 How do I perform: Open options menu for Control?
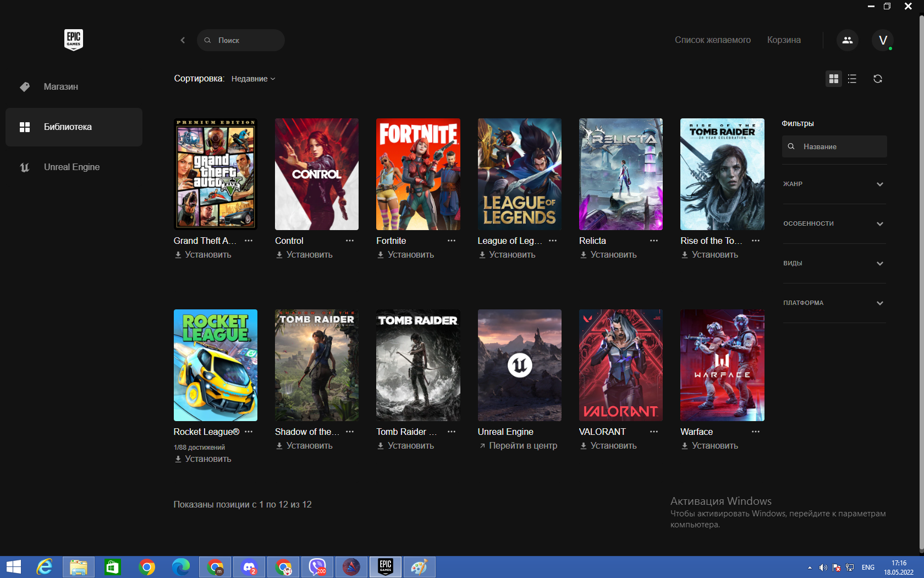coord(350,241)
